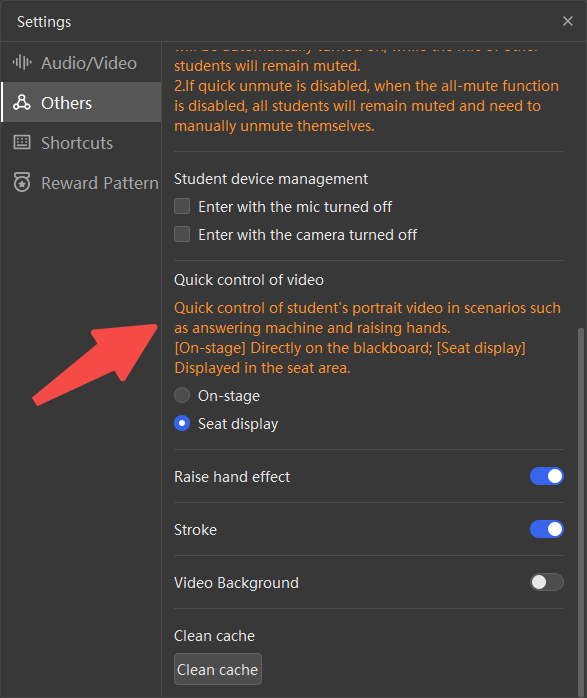The width and height of the screenshot is (587, 698).
Task: Turn off the Stroke toggle
Action: pos(547,529)
